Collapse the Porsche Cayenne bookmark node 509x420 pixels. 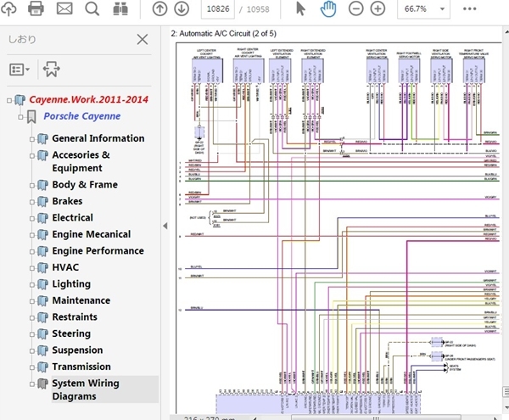pyautogui.click(x=20, y=117)
